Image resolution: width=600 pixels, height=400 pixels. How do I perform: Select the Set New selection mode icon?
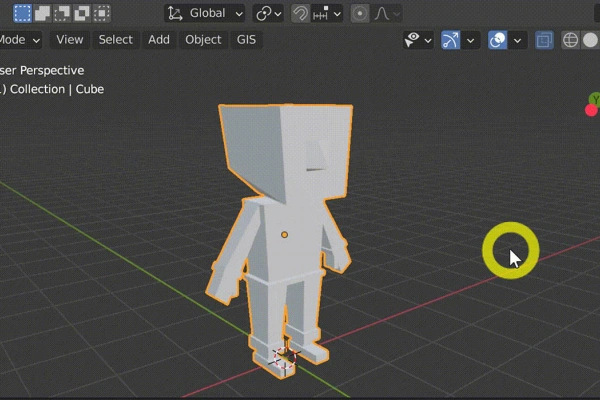point(23,13)
